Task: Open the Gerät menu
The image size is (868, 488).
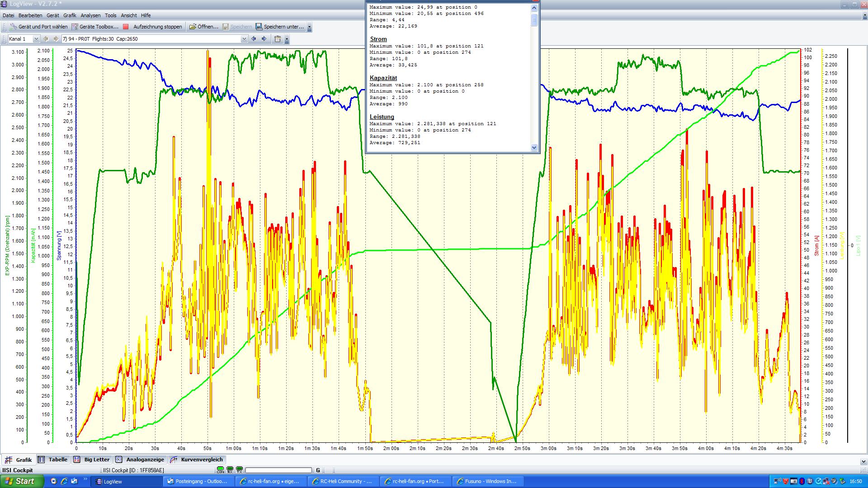Action: pyautogui.click(x=52, y=15)
